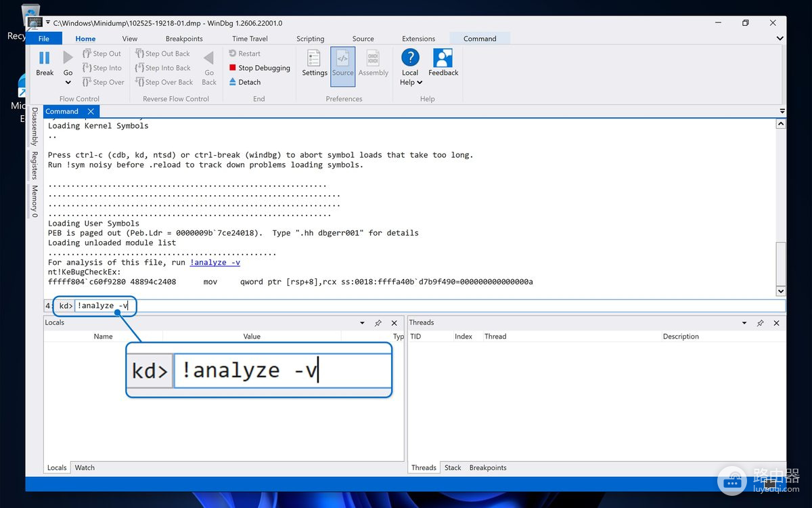Switch to the Extensions ribbon tab
The width and height of the screenshot is (812, 508).
418,39
